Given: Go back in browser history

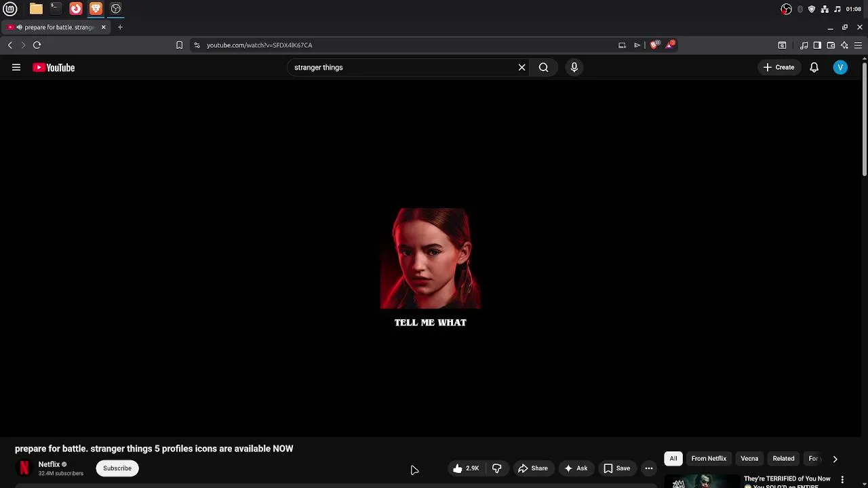Looking at the screenshot, I should [x=10, y=45].
